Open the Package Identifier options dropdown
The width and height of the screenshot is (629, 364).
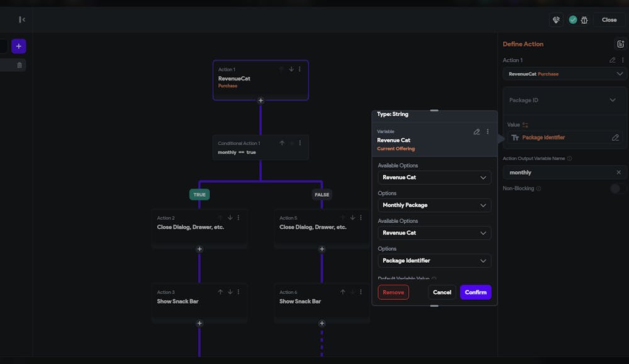434,260
